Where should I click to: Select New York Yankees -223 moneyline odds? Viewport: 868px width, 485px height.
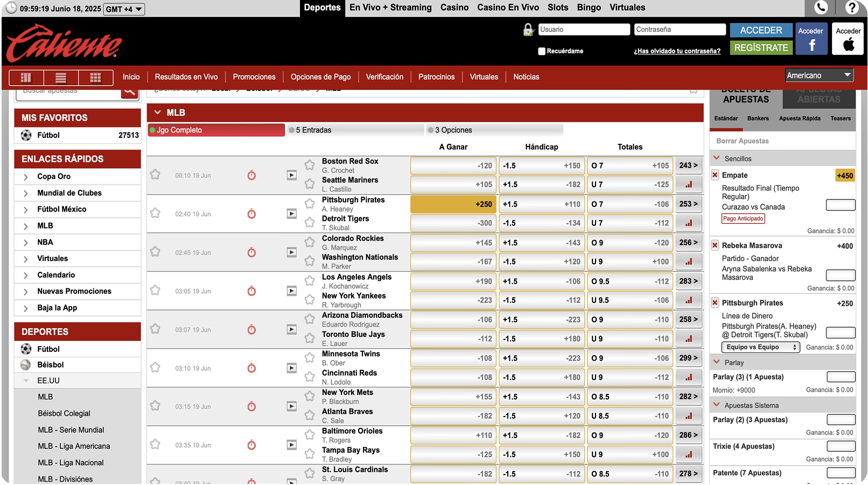[x=453, y=300]
